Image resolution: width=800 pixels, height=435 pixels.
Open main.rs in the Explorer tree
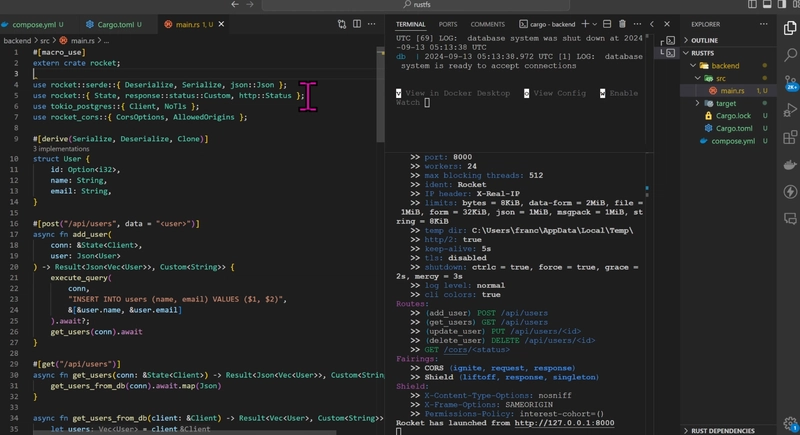(x=732, y=91)
